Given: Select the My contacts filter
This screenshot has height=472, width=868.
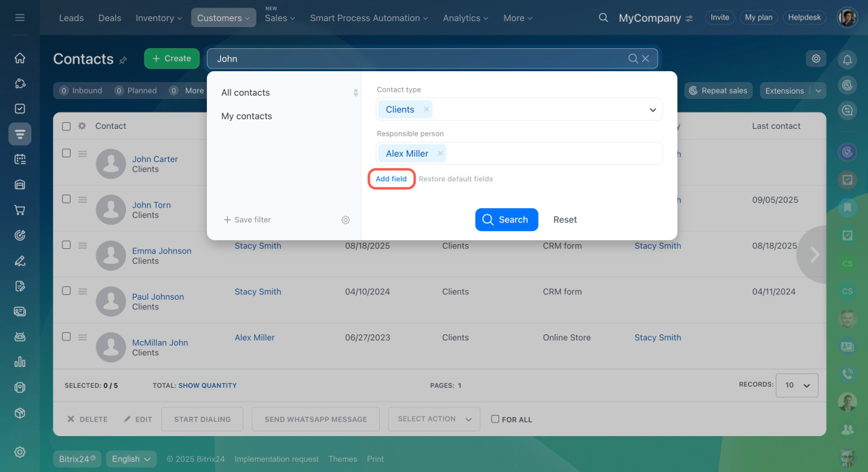Looking at the screenshot, I should pyautogui.click(x=247, y=116).
